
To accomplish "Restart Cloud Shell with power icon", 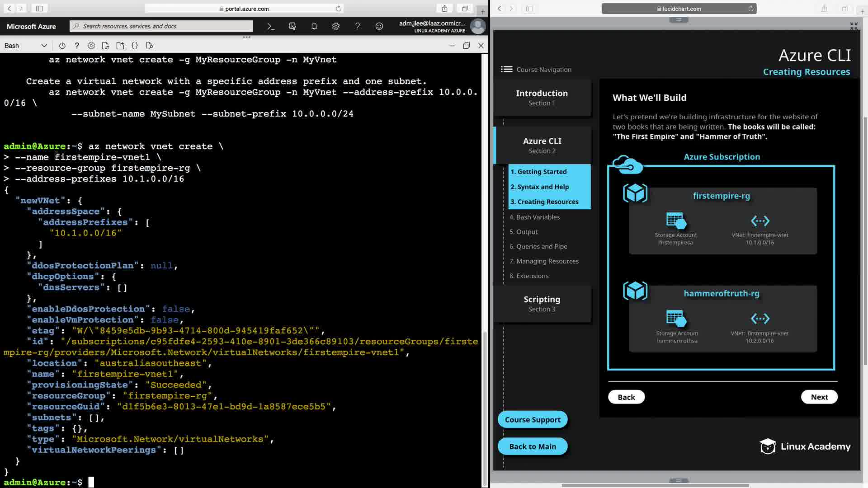I will click(62, 46).
